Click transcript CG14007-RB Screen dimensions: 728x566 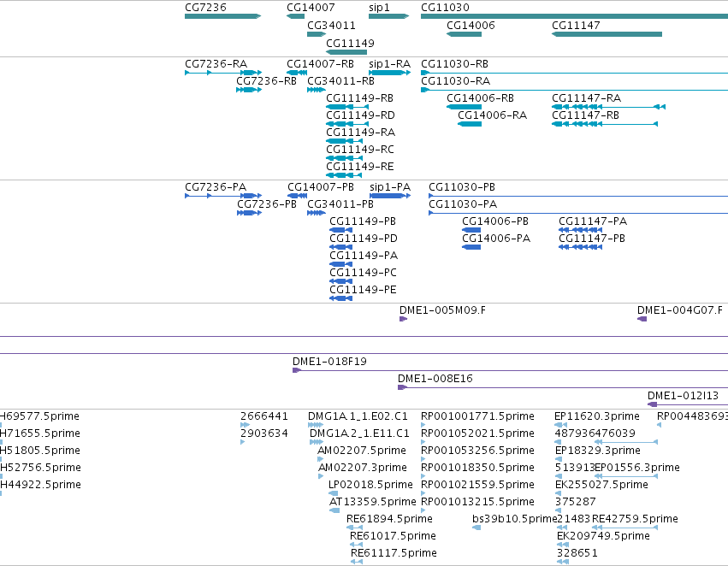(x=320, y=63)
